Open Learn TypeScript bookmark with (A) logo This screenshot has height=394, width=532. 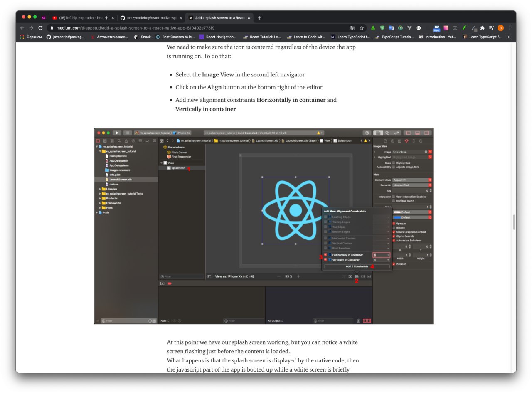click(350, 37)
